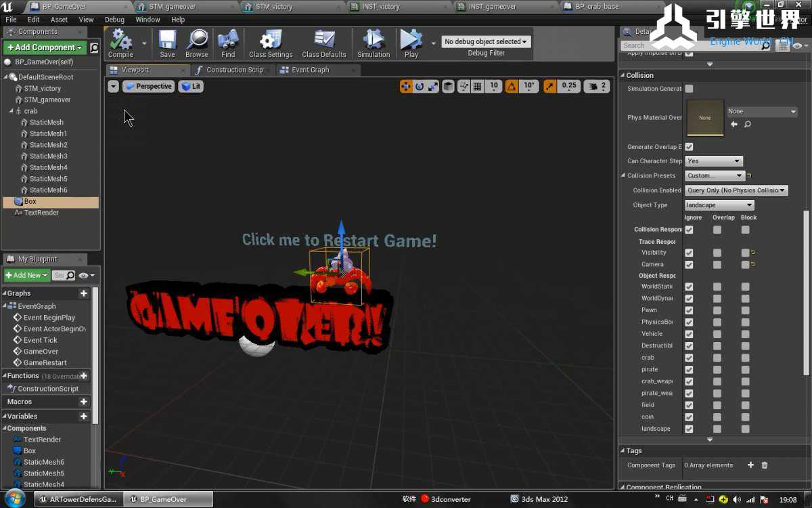812x508 pixels.
Task: Open Collision Enabled Query Only dropdown
Action: coord(736,190)
